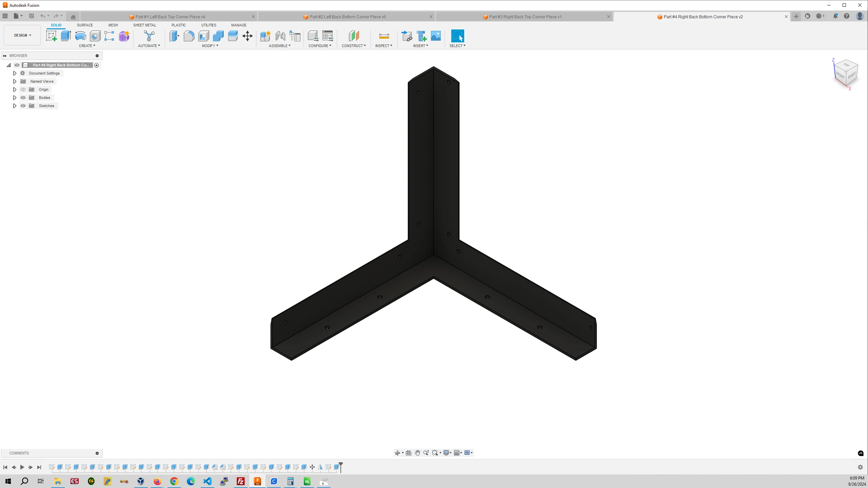Open the Data Panel grid icon
Screen dimensions: 868x488
point(5,16)
